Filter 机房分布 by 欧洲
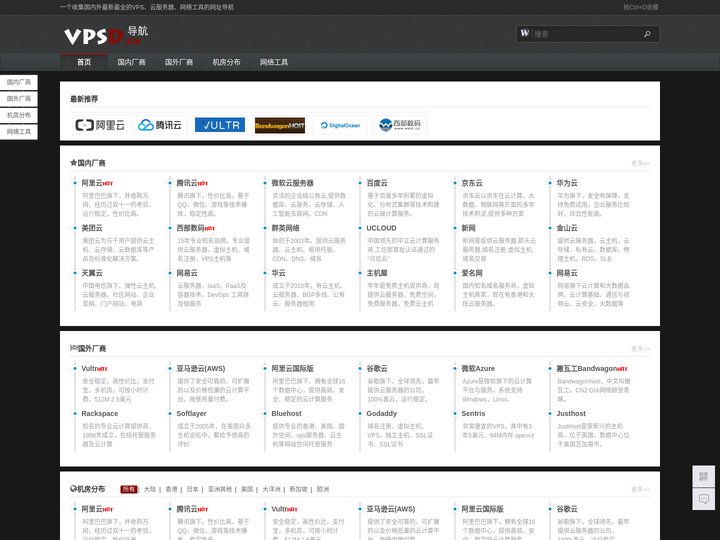Viewport: 720px width, 540px height. click(x=323, y=489)
